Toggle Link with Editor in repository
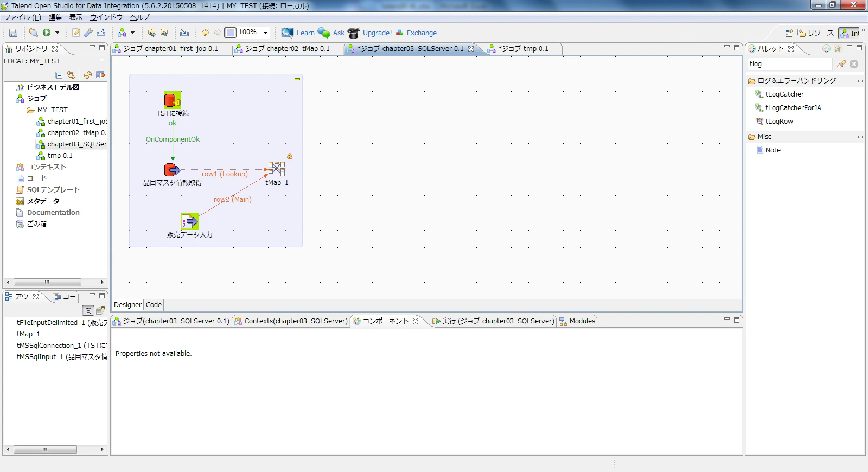This screenshot has height=472, width=868. point(71,75)
